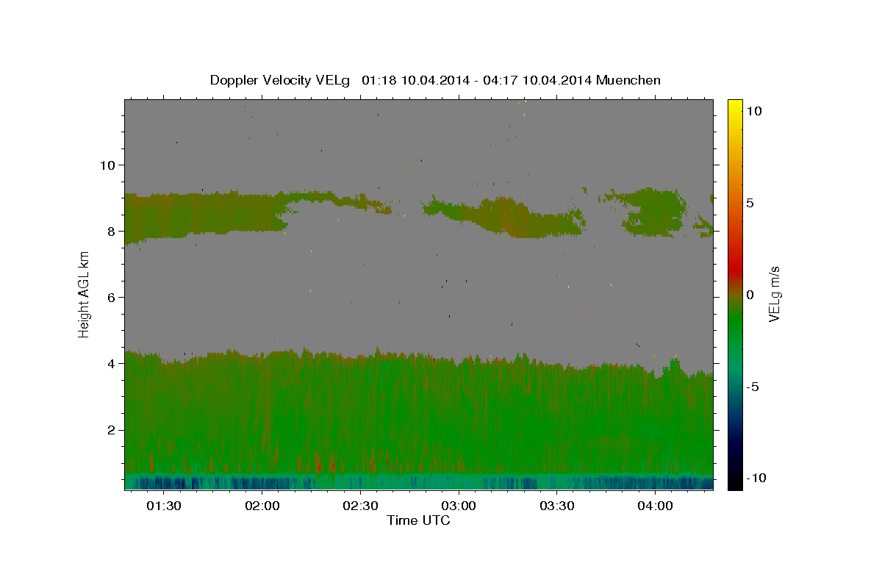The height and width of the screenshot is (588, 882).
Task: Click the height label '6'
Action: [111, 297]
